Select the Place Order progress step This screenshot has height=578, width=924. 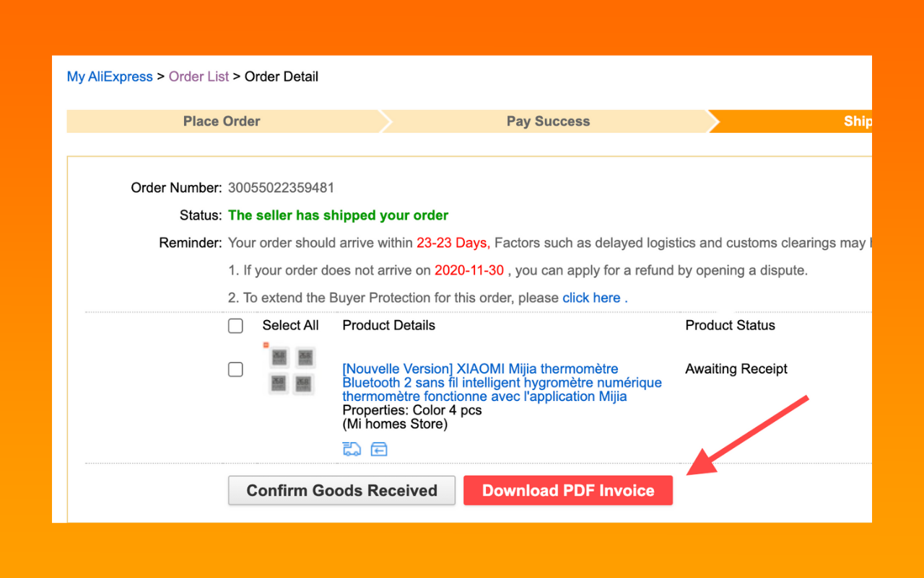222,121
